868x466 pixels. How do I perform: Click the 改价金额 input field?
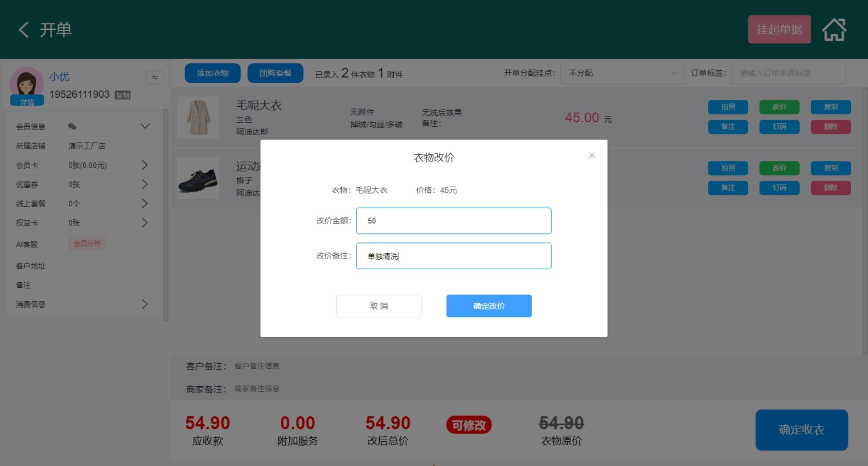(x=453, y=221)
